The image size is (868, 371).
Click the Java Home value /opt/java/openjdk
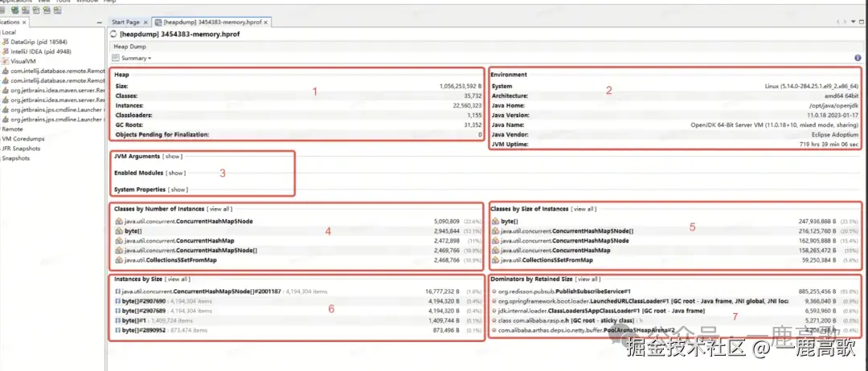833,106
